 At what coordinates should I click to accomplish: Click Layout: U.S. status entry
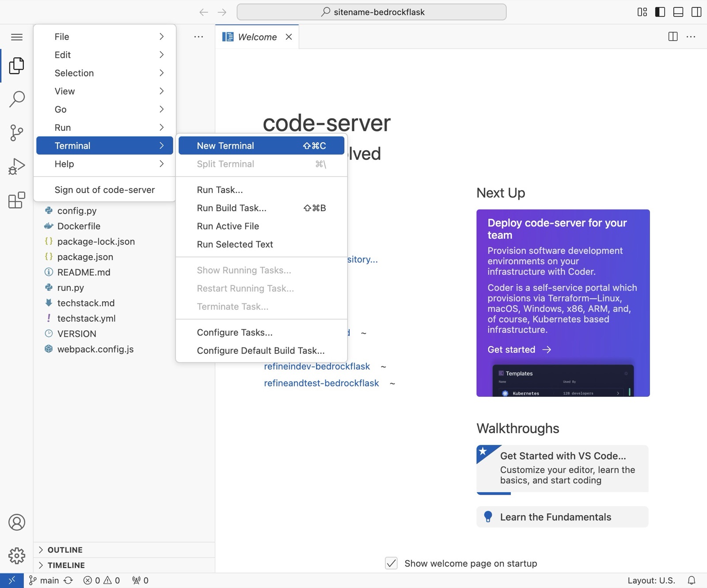click(651, 580)
